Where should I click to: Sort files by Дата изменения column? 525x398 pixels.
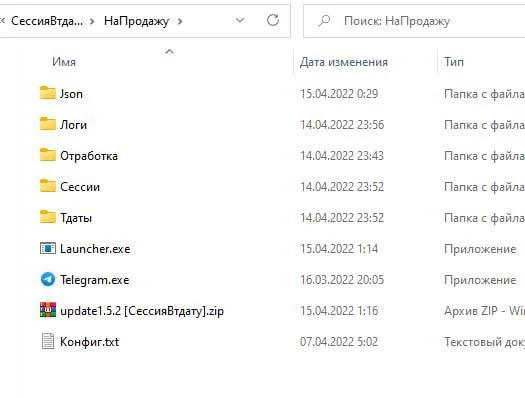pyautogui.click(x=344, y=62)
